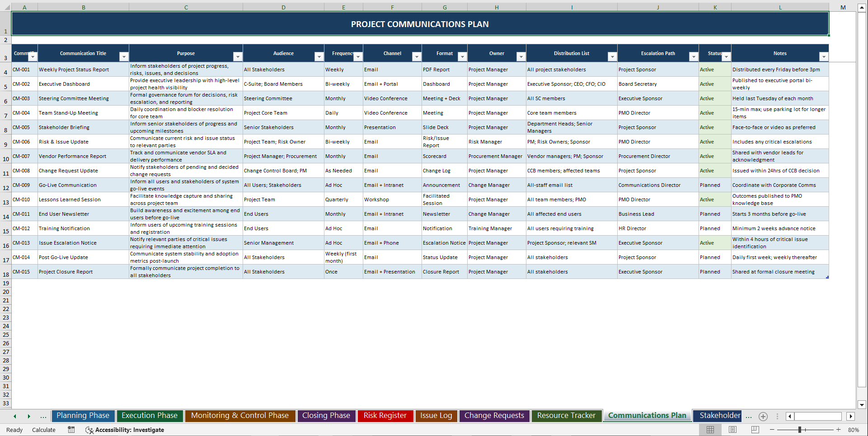Open the Change Requests sheet tab
This screenshot has height=436, width=868.
494,416
